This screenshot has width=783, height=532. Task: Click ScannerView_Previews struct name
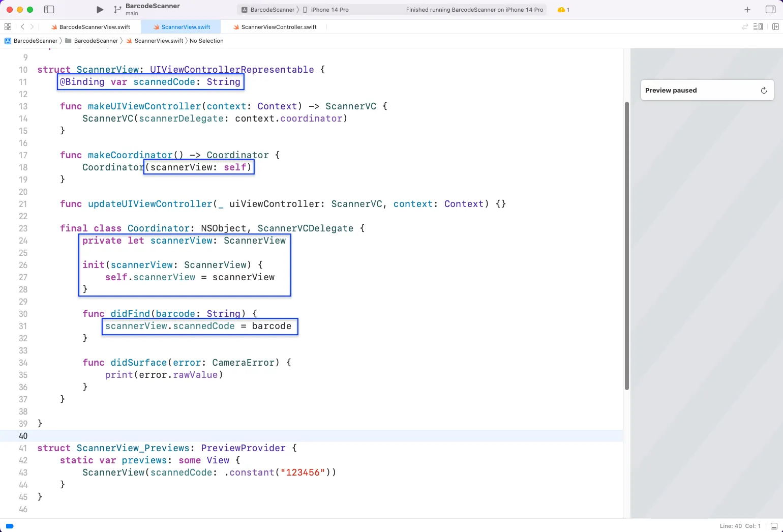pos(133,448)
